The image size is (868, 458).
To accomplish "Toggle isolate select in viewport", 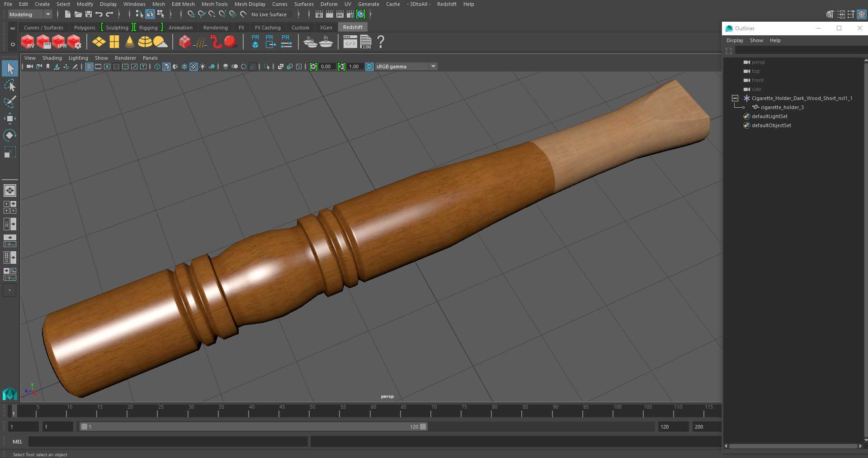I will click(267, 67).
